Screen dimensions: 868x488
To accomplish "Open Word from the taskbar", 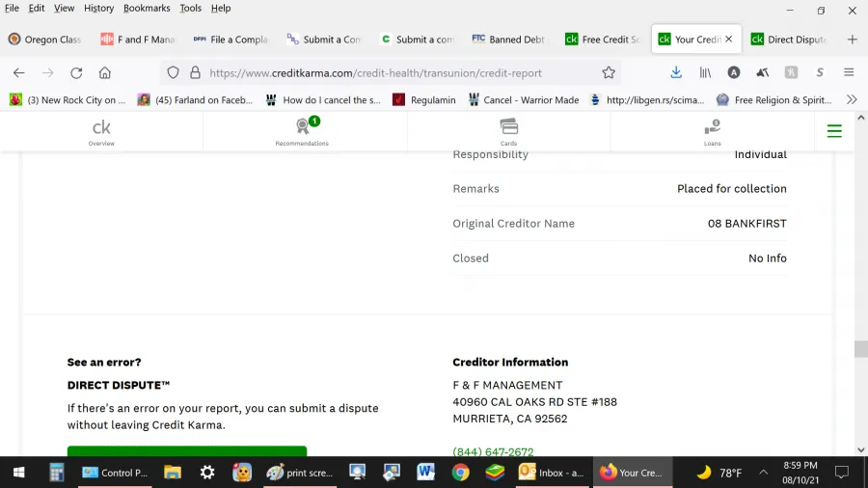I will 425,473.
